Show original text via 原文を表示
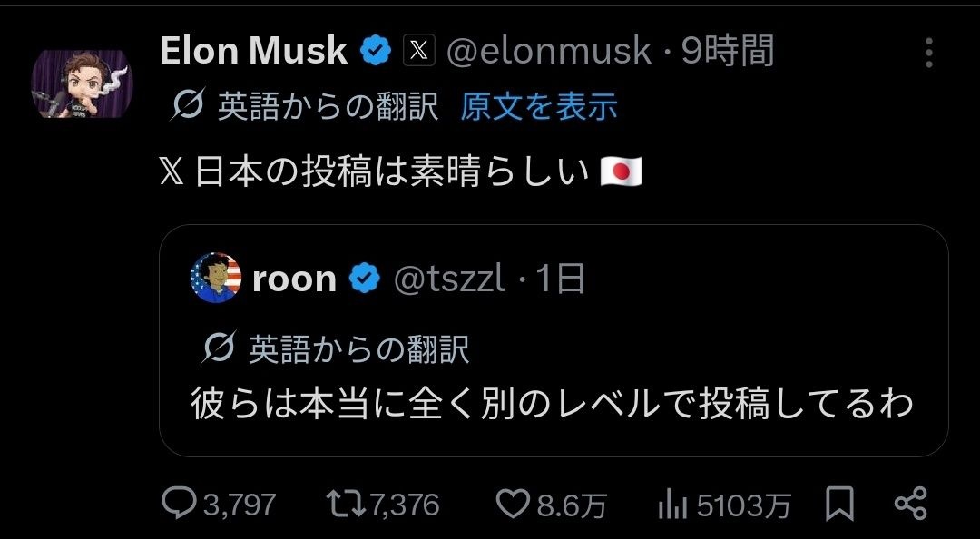Screen dimensions: 980x539 (x=539, y=107)
